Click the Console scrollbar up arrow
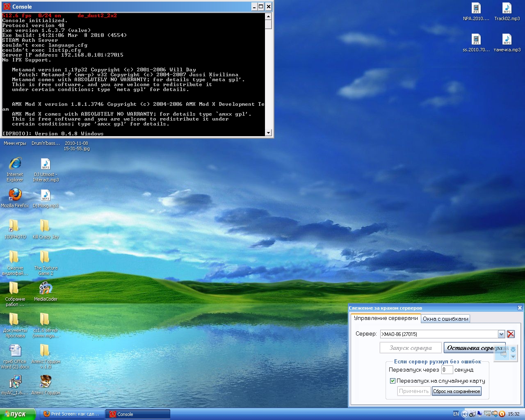This screenshot has width=525, height=420. [x=268, y=16]
